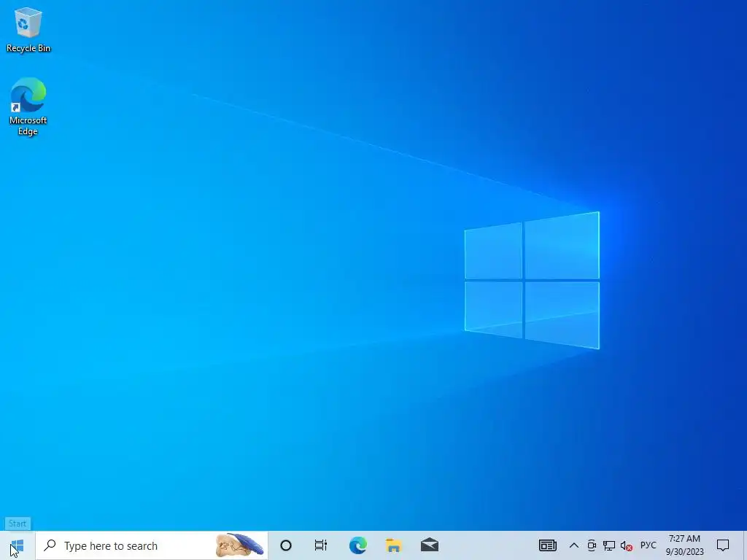Open Task View on the taskbar
Image resolution: width=747 pixels, height=560 pixels.
click(x=321, y=545)
